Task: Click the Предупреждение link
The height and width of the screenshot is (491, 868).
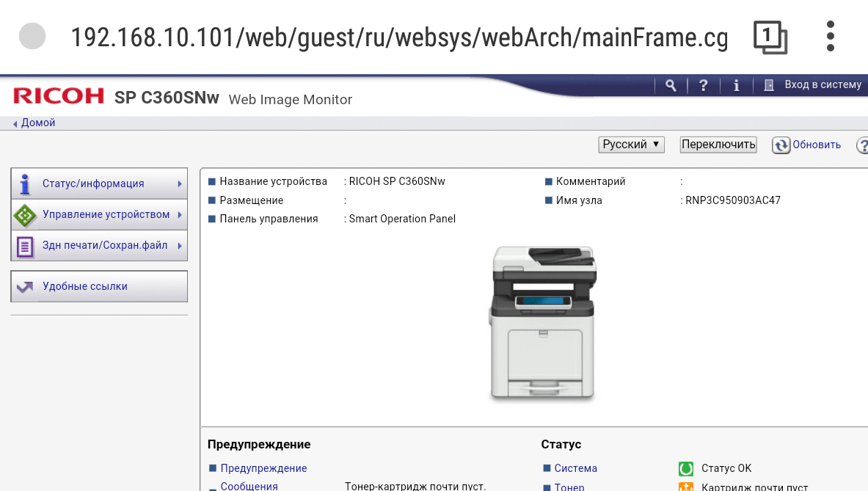Action: tap(263, 468)
